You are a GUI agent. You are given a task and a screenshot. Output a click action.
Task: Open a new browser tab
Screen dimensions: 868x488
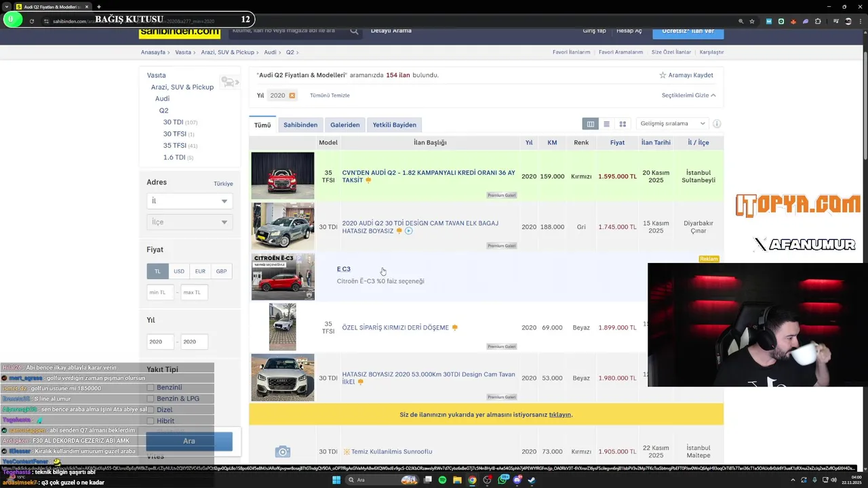click(x=98, y=7)
